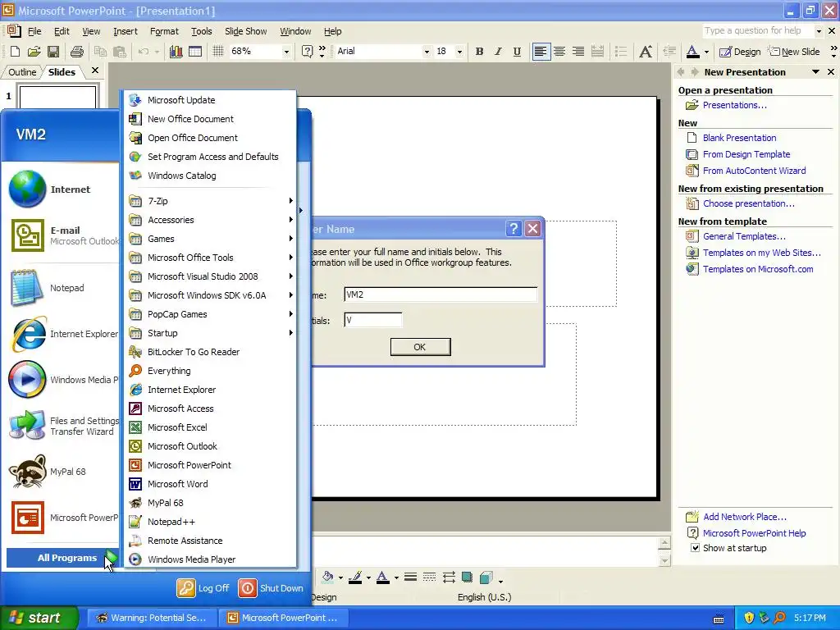
Task: Click OK in the User Name dialog
Action: click(420, 347)
